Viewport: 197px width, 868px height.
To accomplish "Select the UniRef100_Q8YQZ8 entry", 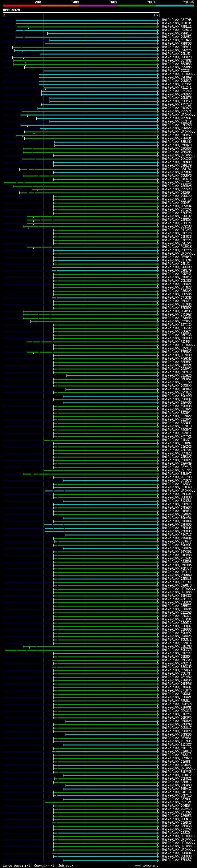I will 176,453.
